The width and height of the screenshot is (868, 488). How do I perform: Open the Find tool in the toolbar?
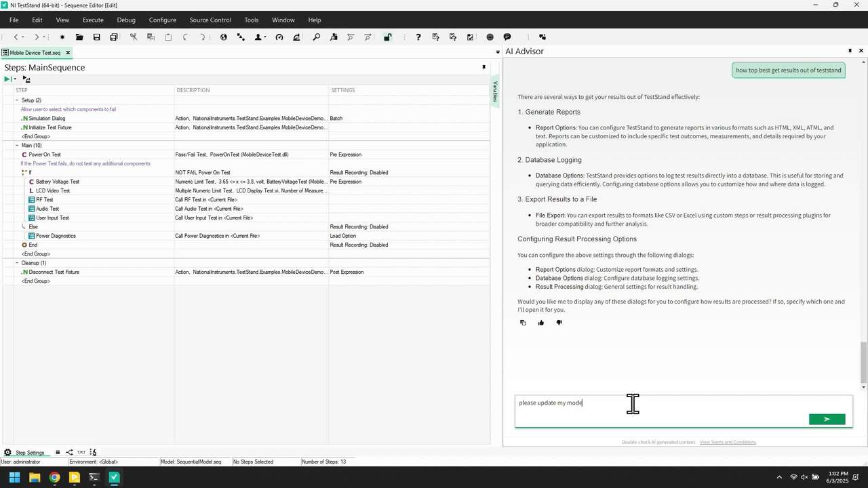[x=315, y=37]
